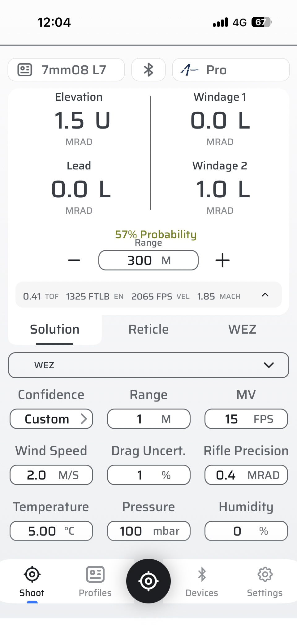
Task: Open the Profiles tab icon
Action: click(x=95, y=574)
